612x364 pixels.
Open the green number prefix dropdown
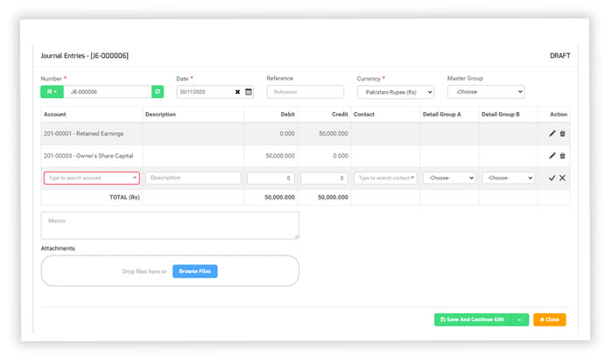[x=52, y=91]
